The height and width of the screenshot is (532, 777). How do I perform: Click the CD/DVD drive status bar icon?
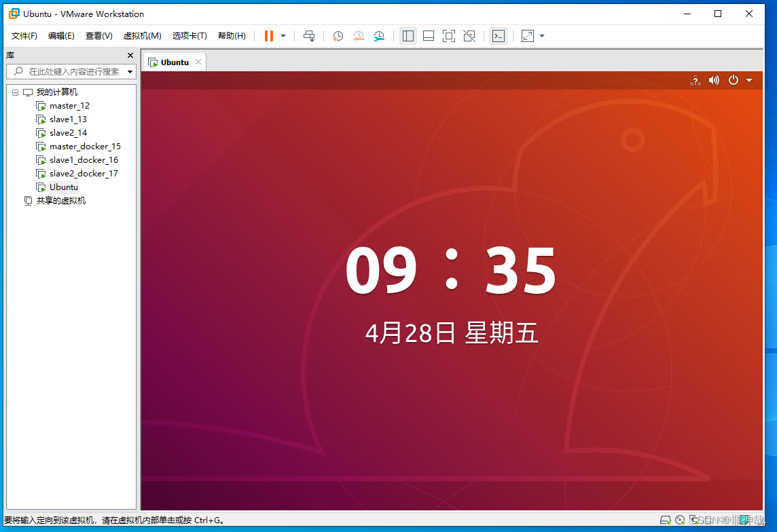click(680, 520)
